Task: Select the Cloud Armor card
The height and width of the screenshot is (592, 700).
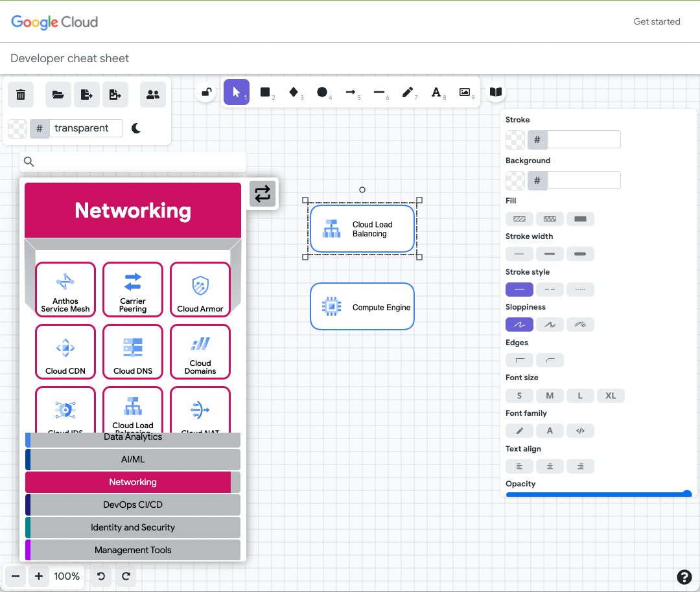Action: tap(200, 290)
